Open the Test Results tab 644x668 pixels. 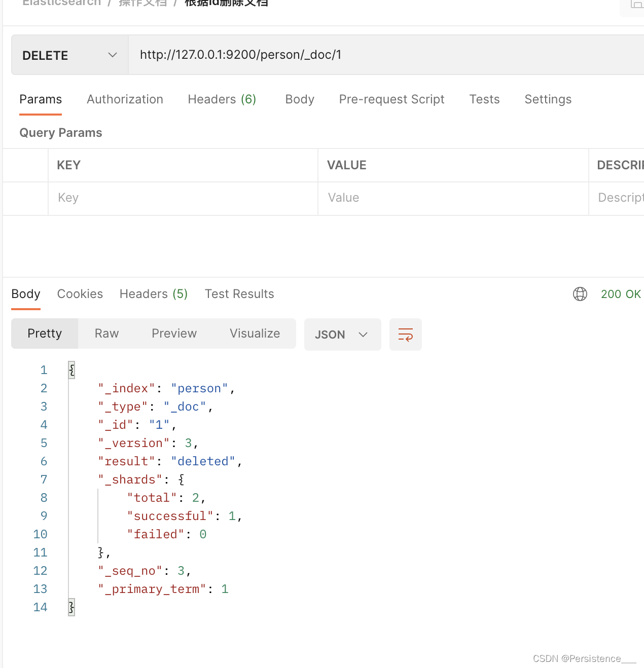pos(239,294)
